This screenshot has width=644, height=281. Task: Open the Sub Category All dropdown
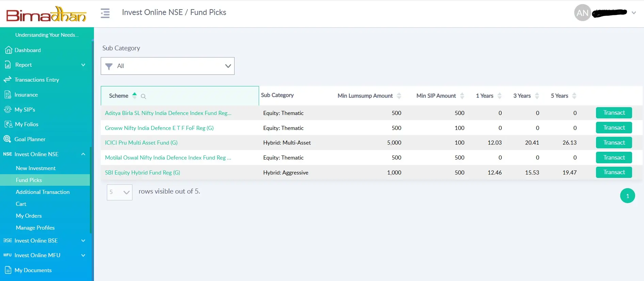coord(167,66)
